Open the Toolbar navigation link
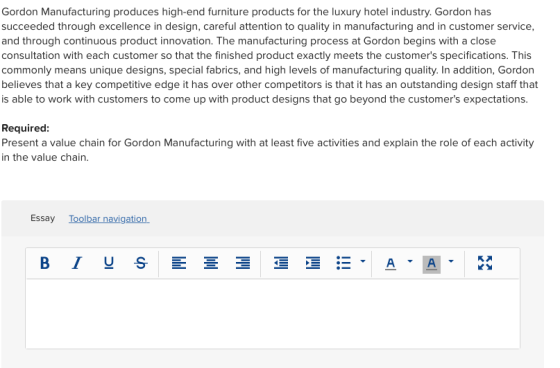This screenshot has height=368, width=560. (x=109, y=219)
